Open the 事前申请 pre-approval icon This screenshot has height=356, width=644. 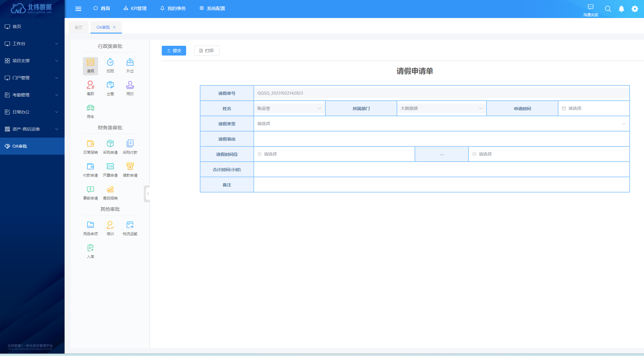(x=90, y=193)
